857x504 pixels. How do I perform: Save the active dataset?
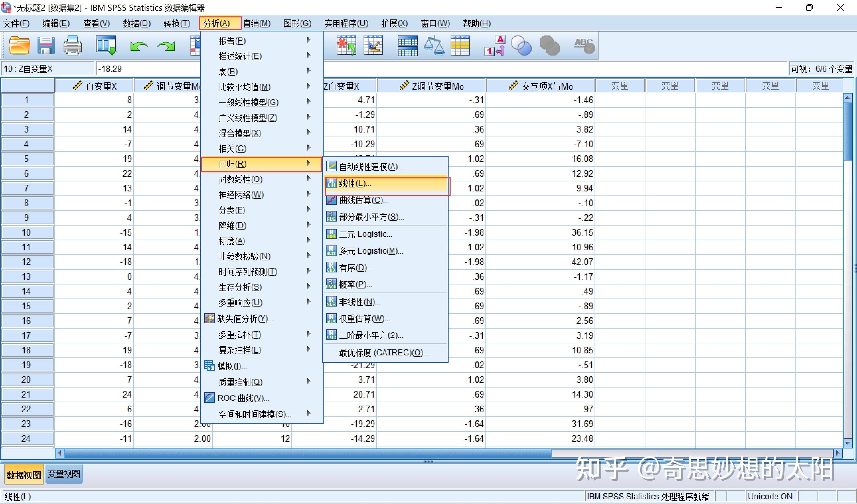point(46,45)
